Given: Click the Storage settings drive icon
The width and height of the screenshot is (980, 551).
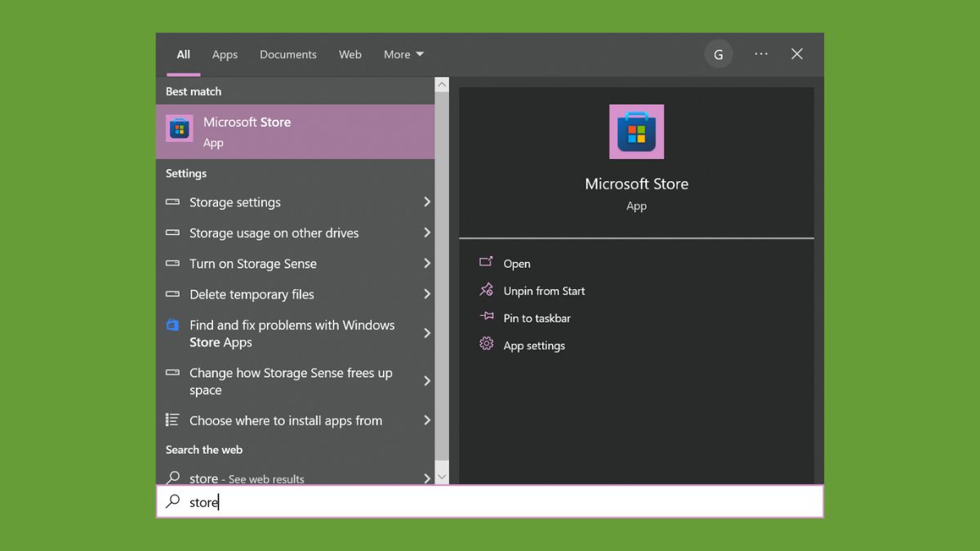Looking at the screenshot, I should (x=172, y=202).
